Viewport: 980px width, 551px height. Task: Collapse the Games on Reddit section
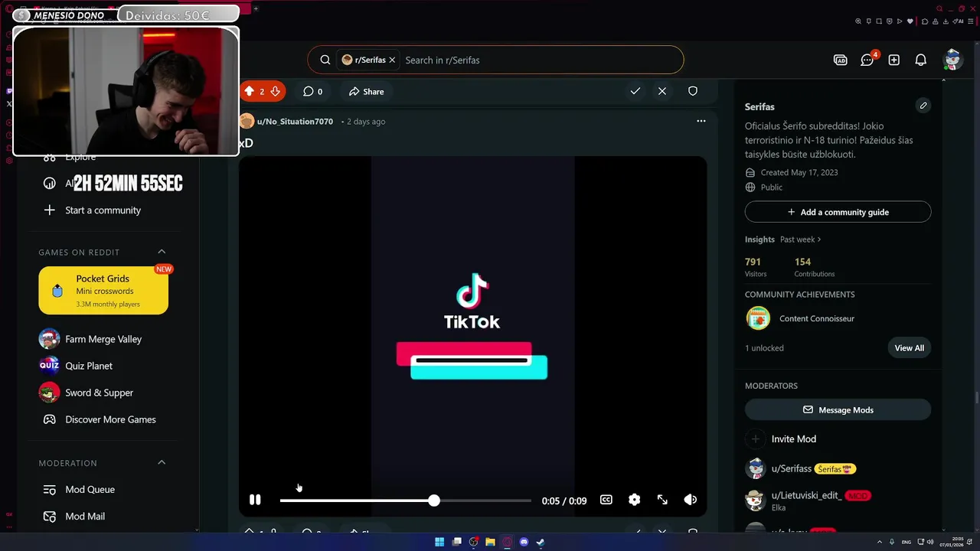162,252
